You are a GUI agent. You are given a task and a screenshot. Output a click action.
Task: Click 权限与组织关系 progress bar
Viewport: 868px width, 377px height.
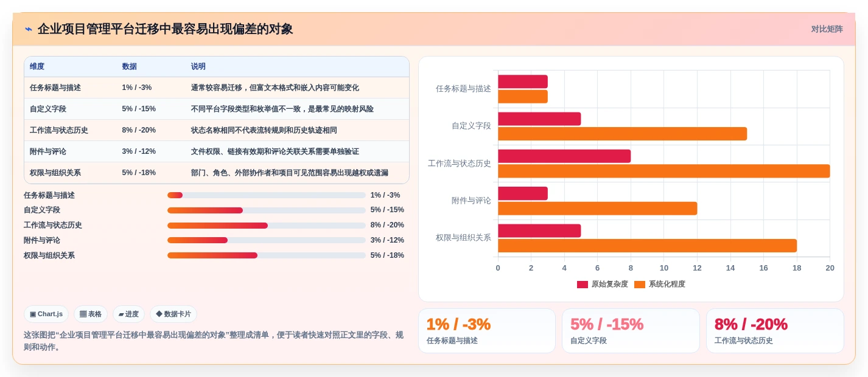(x=267, y=255)
